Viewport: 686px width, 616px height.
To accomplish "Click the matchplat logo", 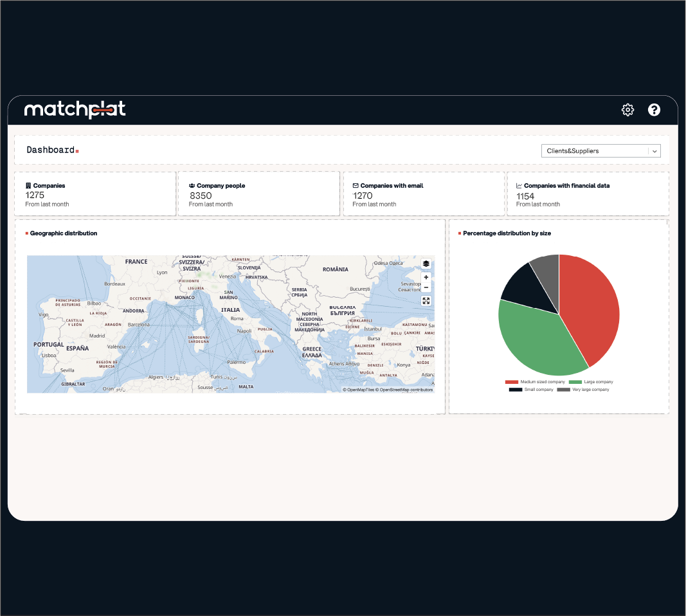I will coord(75,110).
